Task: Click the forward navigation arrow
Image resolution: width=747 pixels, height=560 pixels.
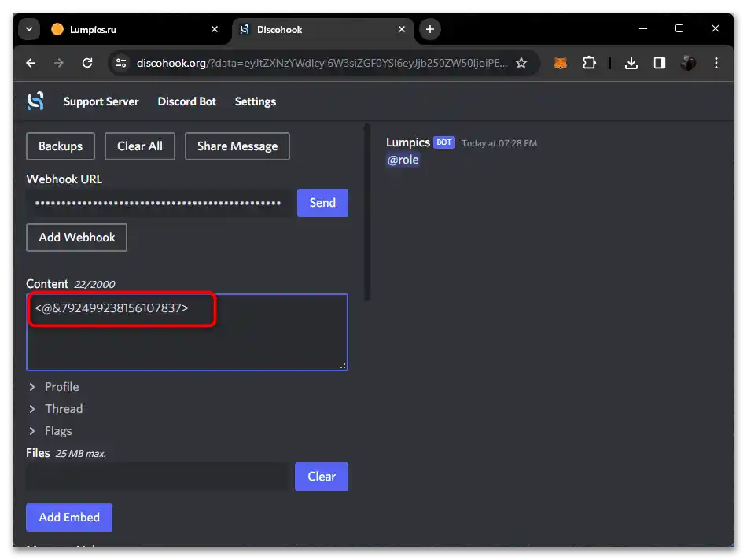Action: click(58, 63)
